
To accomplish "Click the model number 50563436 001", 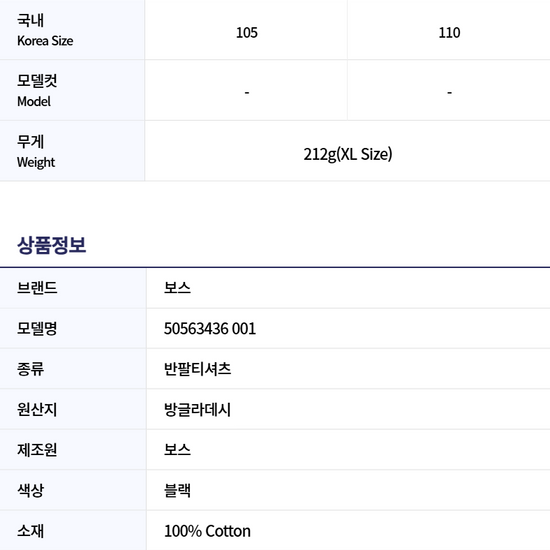I will 210,329.
